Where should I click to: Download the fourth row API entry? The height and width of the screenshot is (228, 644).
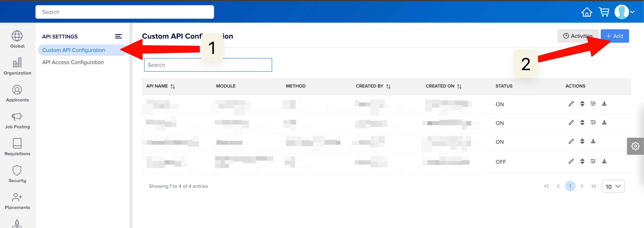point(604,161)
